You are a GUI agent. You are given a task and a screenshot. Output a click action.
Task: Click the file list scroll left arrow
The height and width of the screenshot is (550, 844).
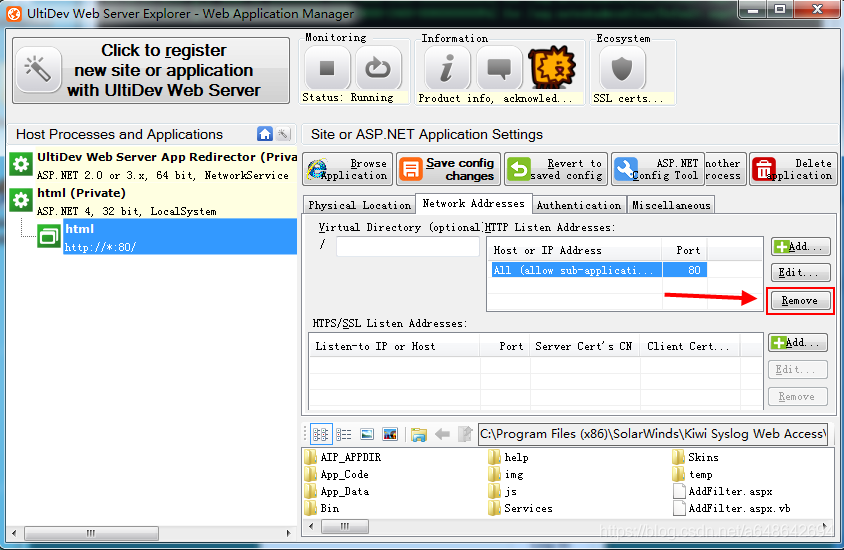(x=311, y=526)
